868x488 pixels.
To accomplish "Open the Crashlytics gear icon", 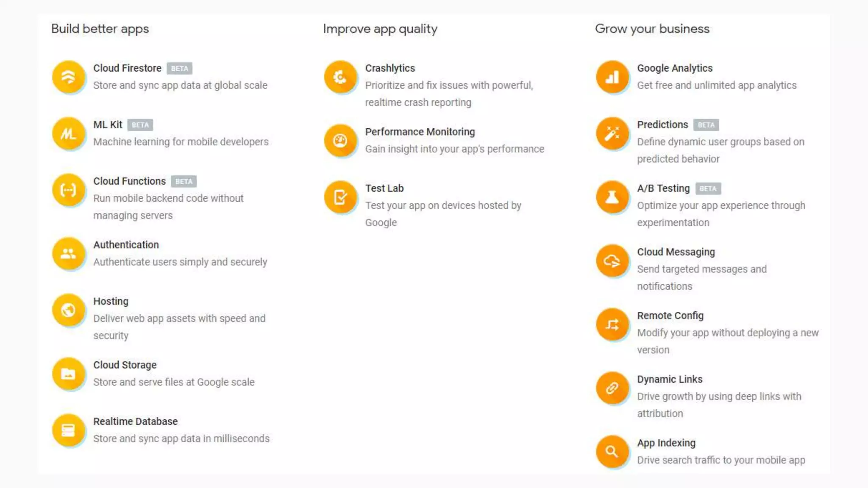I will (340, 77).
